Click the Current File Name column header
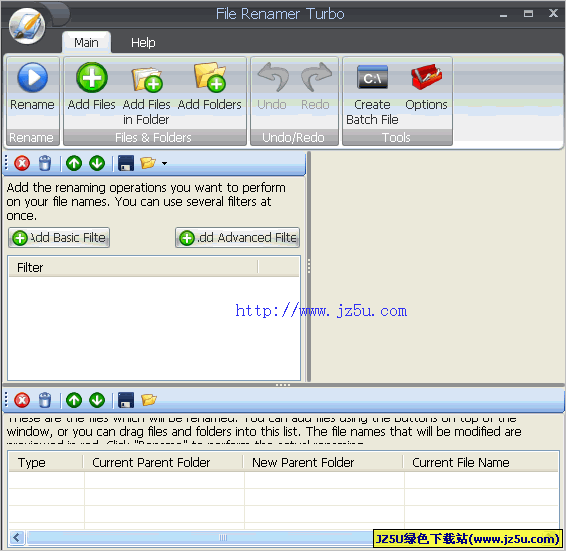 tap(481, 463)
